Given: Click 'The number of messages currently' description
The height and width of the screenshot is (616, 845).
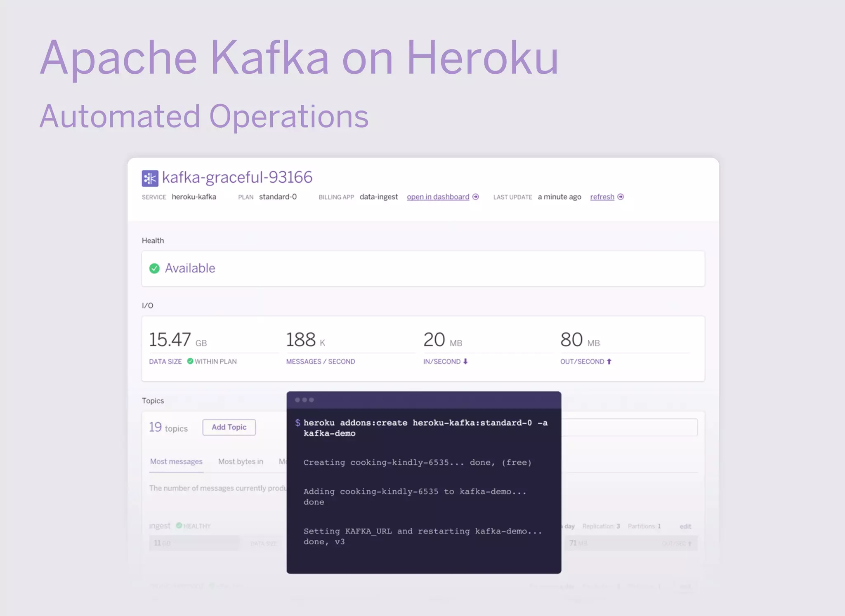Looking at the screenshot, I should pyautogui.click(x=218, y=488).
